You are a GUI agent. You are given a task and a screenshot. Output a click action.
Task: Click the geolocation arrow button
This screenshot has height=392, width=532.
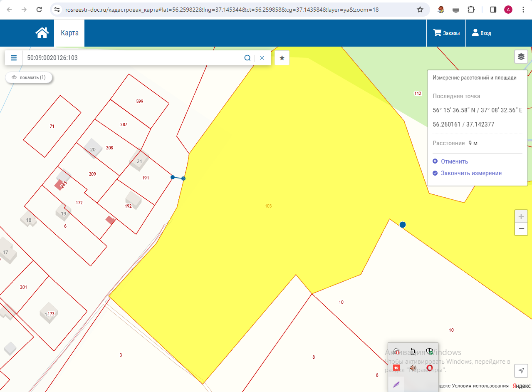(521, 371)
